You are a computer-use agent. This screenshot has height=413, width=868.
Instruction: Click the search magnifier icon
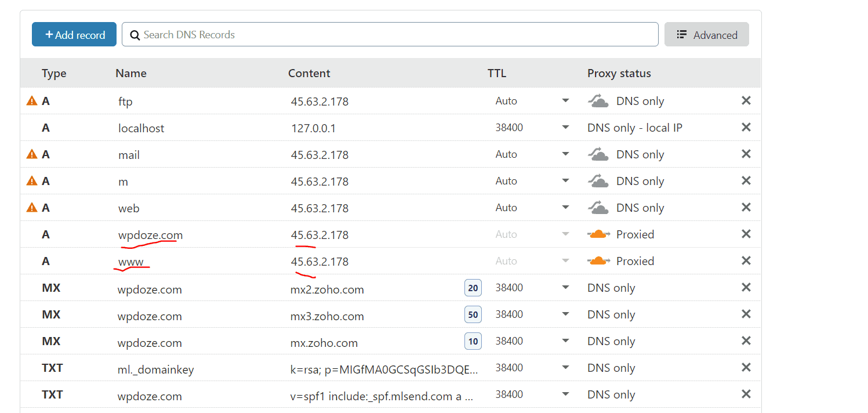tap(135, 35)
